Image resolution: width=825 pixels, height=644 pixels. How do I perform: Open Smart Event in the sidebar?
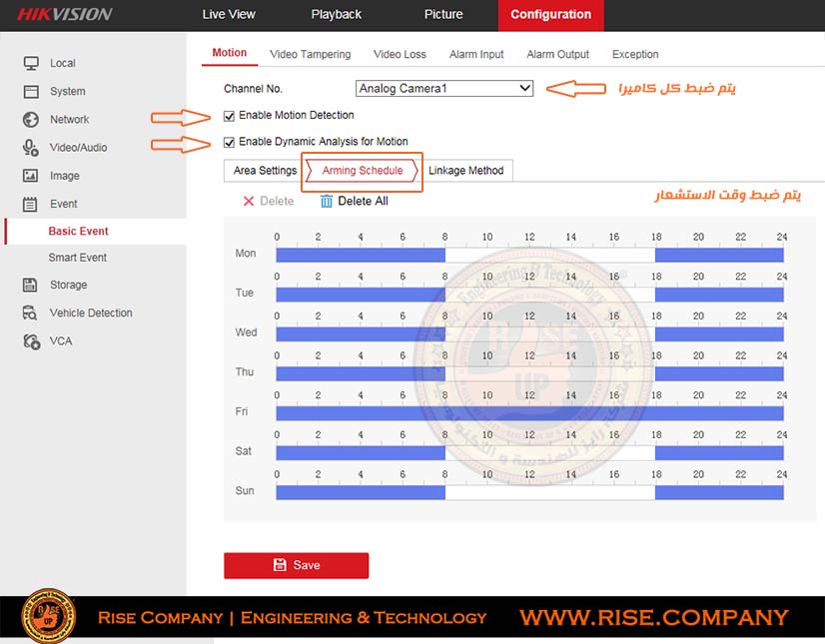tap(78, 258)
